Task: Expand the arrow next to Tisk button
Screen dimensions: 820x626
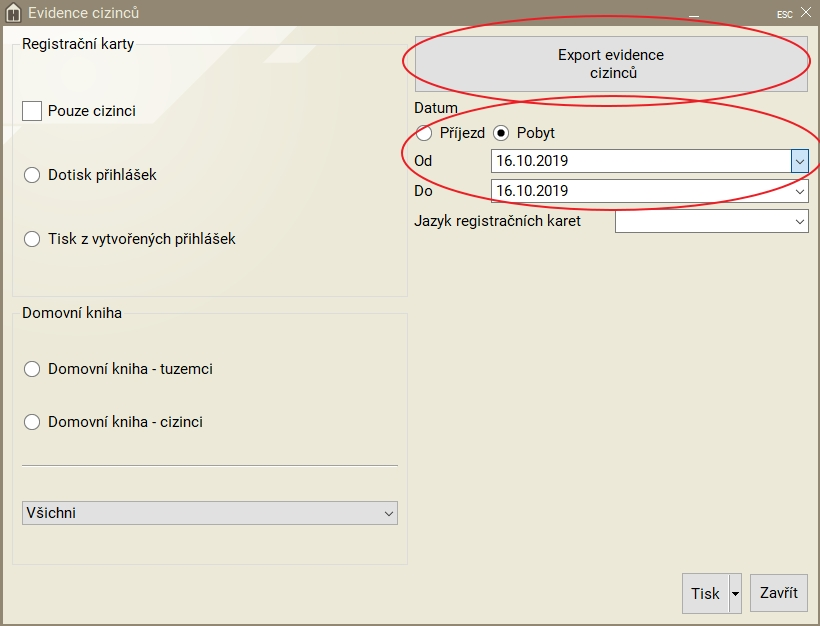Action: click(x=736, y=593)
